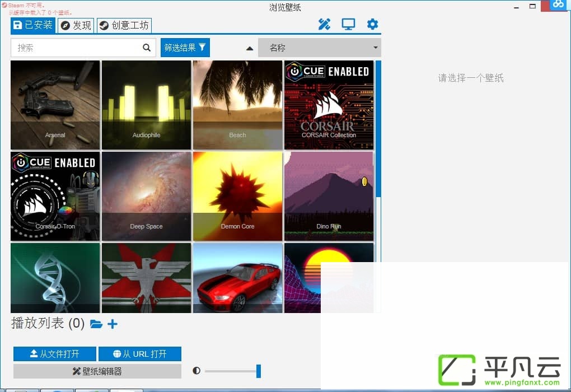Open settings with the gear icon

(372, 25)
